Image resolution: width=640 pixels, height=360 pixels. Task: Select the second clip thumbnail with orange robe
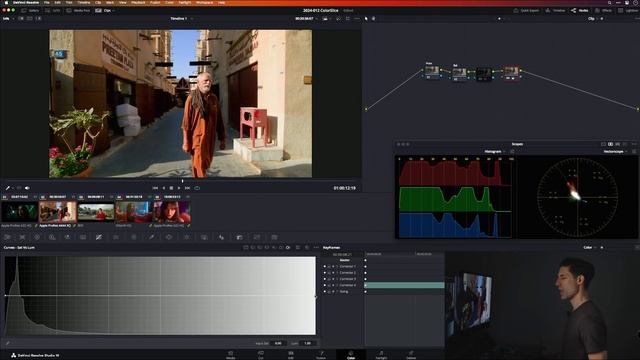[x=58, y=212]
